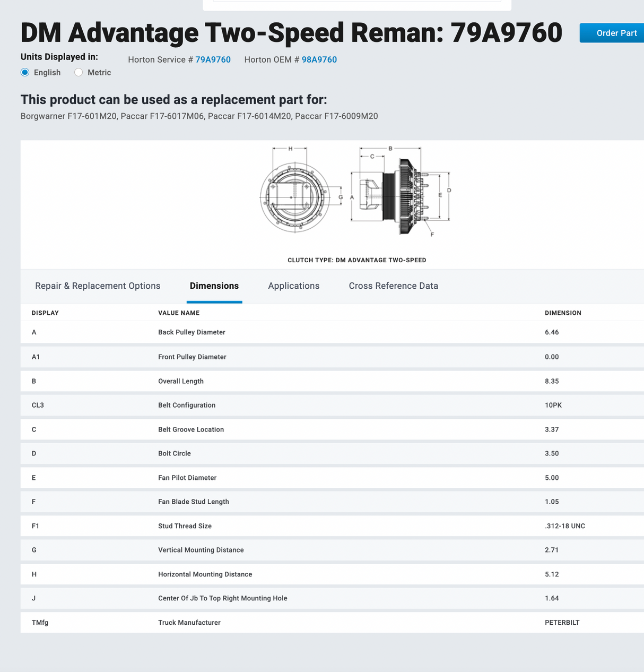Select Front Pulley Diameter row text
The image size is (644, 672).
tap(192, 357)
